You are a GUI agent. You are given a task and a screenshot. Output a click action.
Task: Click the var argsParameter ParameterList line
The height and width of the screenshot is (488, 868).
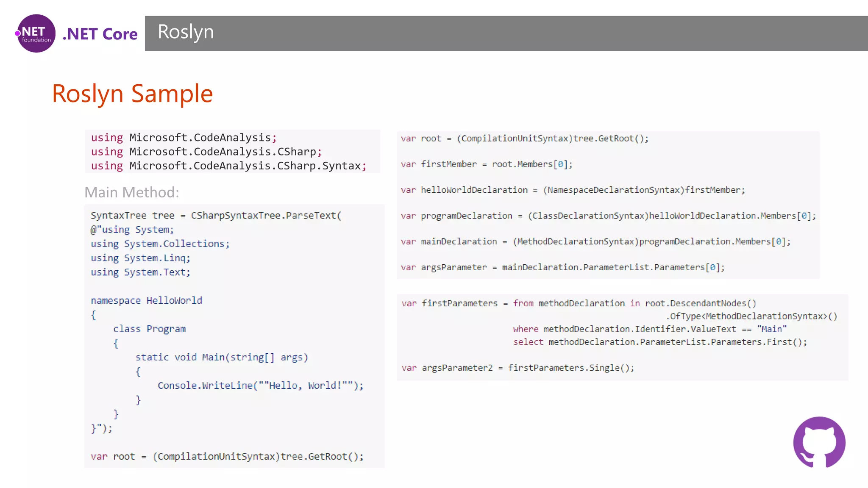coord(562,267)
